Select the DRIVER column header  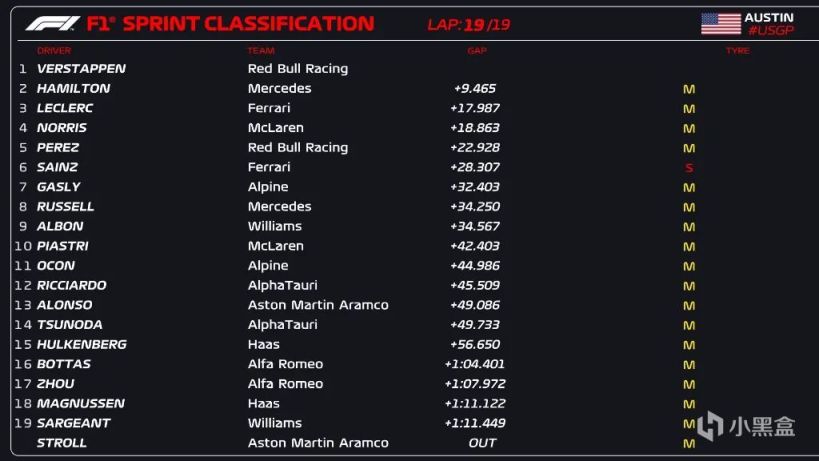point(54,51)
